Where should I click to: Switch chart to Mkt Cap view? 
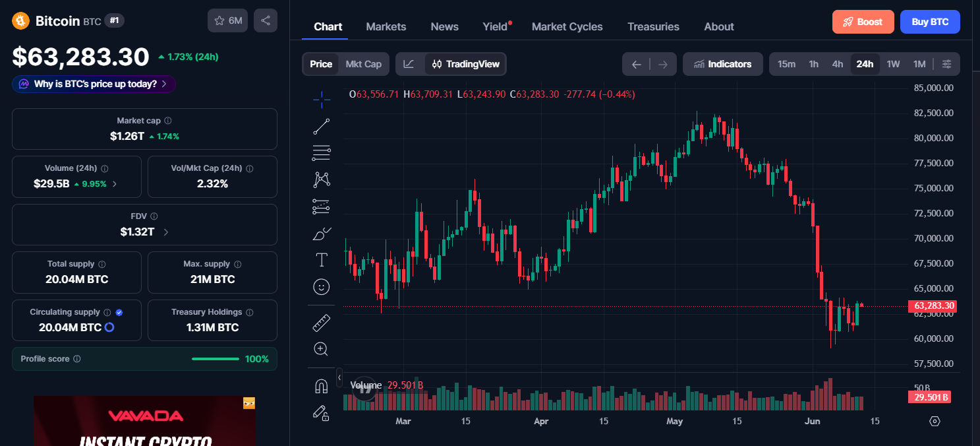[x=364, y=64]
